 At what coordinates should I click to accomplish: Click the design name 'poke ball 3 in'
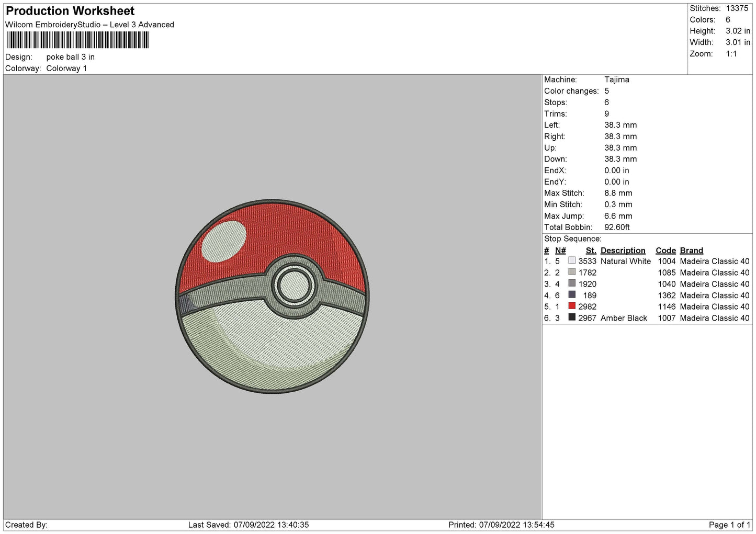point(70,57)
